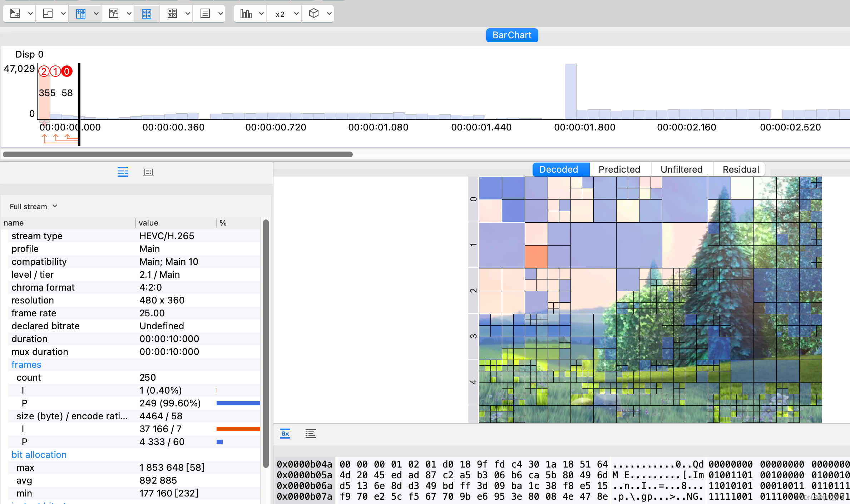Click the red frame marker labeled 0
The height and width of the screenshot is (504, 850).
[67, 71]
